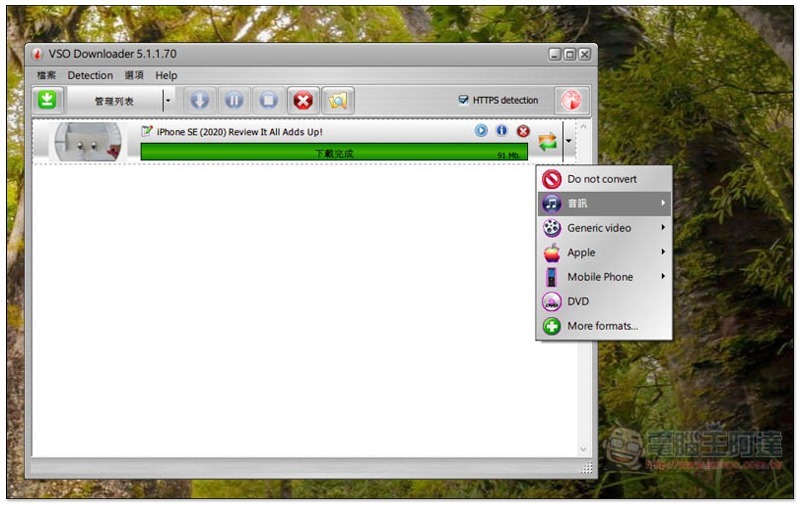
Task: Click the green download progress bar
Action: pos(334,152)
